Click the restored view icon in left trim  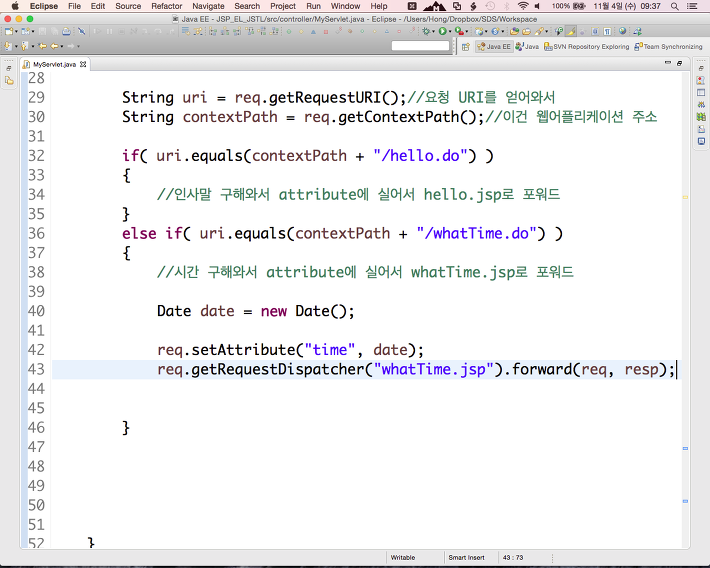click(x=9, y=68)
